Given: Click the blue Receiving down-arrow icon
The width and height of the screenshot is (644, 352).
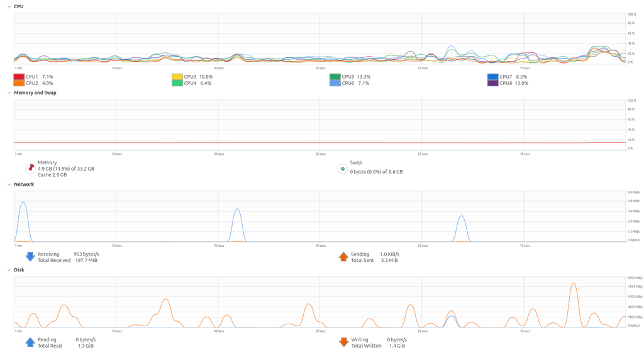Looking at the screenshot, I should [30, 256].
